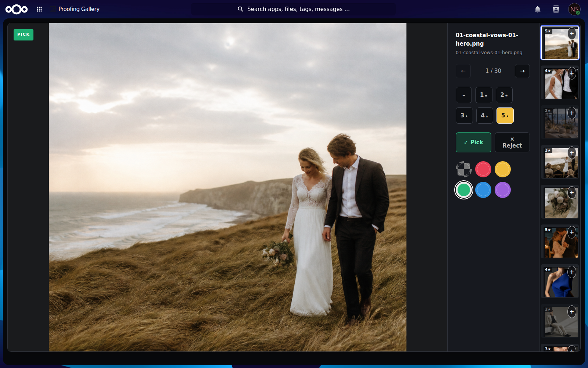This screenshot has width=588, height=368.
Task: Clear the star rating with dash button
Action: pyautogui.click(x=464, y=95)
